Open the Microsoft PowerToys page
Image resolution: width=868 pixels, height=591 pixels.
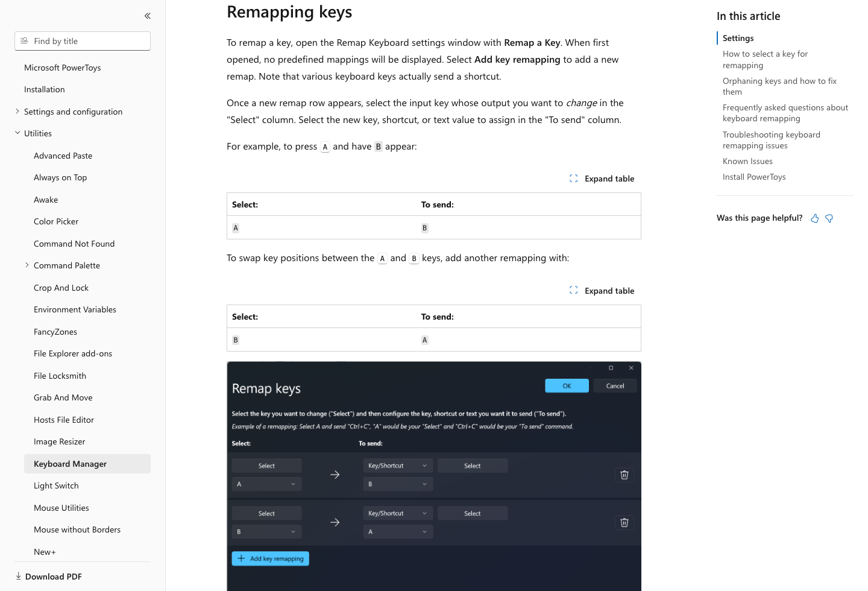point(63,68)
